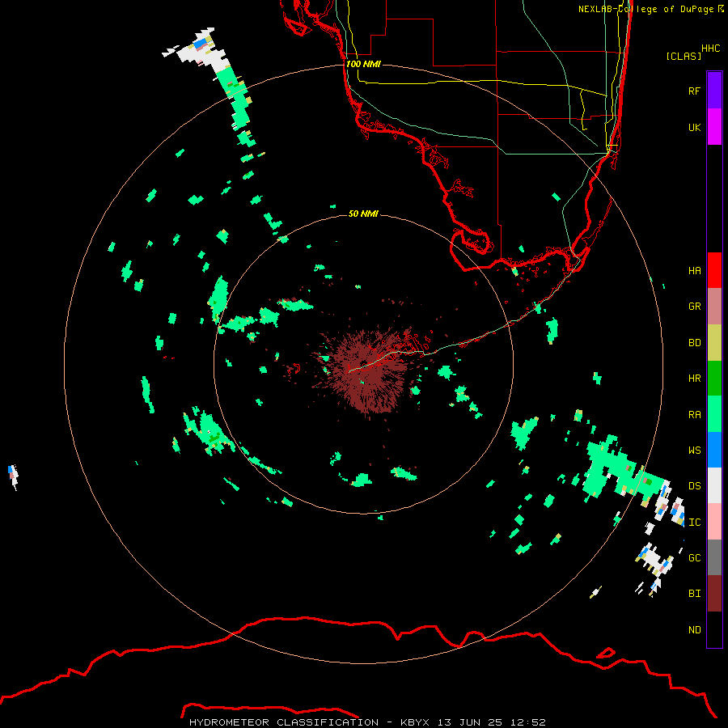
Task: Pick the dark green HR legend block
Action: pyautogui.click(x=714, y=379)
